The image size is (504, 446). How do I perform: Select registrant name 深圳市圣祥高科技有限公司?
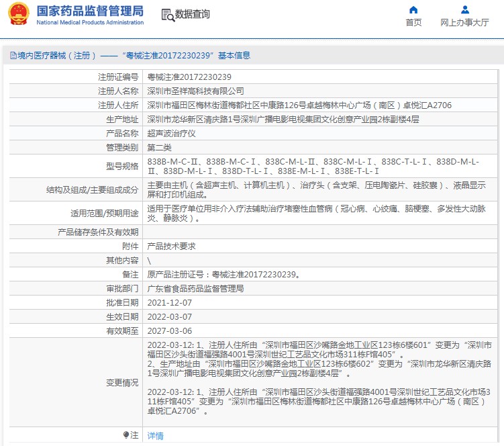(x=195, y=91)
